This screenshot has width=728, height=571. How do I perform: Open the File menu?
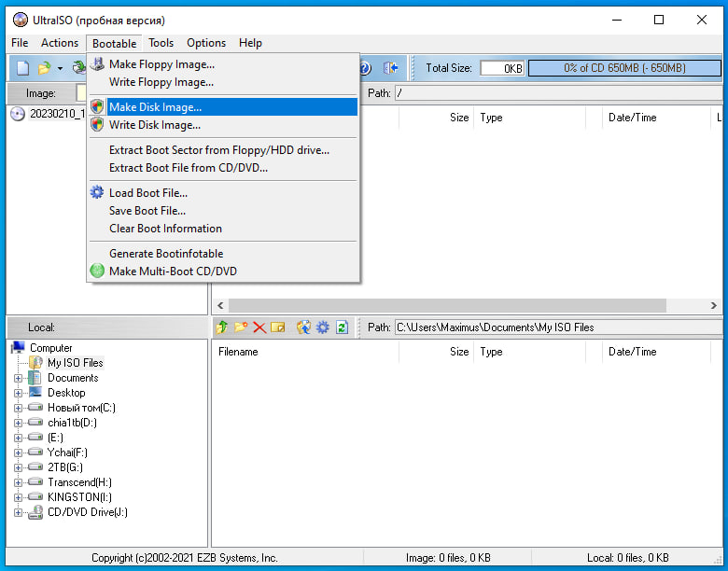click(x=20, y=43)
